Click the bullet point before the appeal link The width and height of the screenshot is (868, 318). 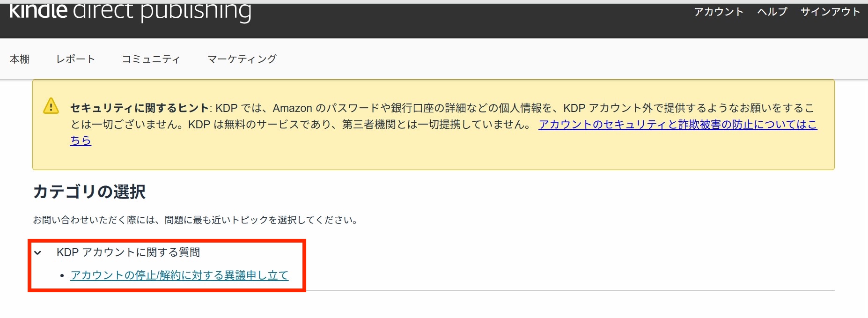(62, 276)
